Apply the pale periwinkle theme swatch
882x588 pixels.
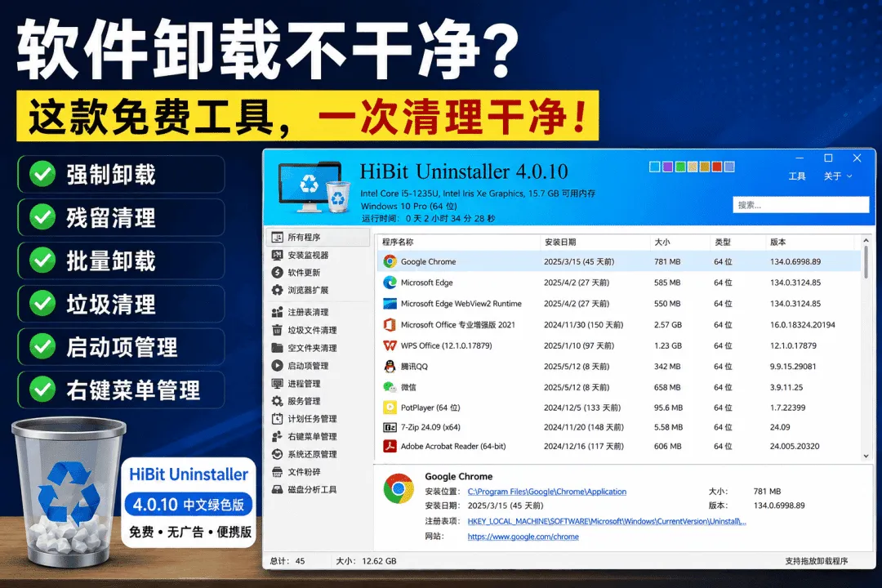[729, 167]
